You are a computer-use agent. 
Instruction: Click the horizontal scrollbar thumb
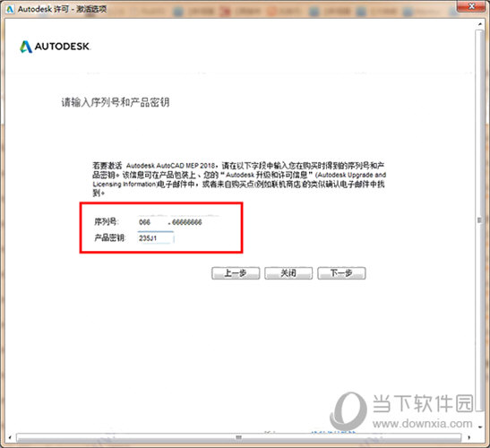(x=239, y=437)
